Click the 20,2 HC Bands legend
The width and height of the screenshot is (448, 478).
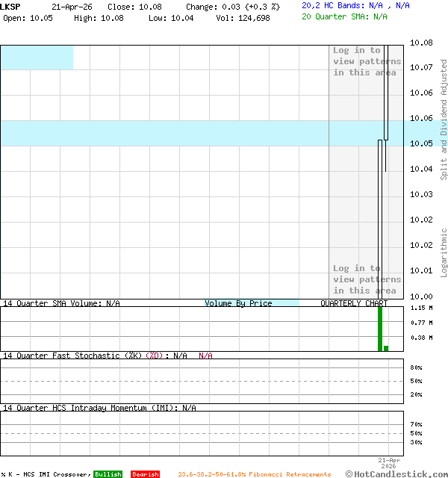coord(355,5)
